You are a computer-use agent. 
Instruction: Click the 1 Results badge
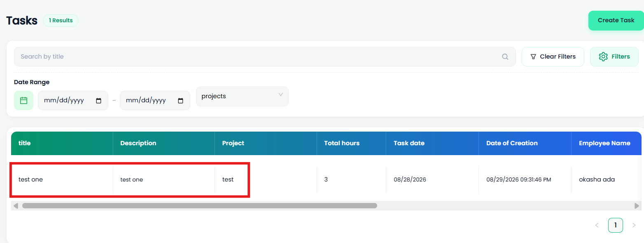61,20
